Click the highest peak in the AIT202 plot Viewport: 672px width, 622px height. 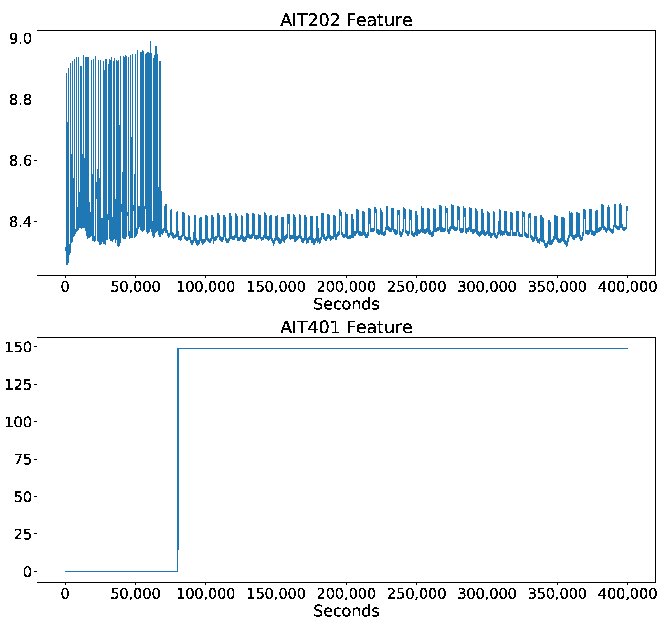(x=150, y=42)
